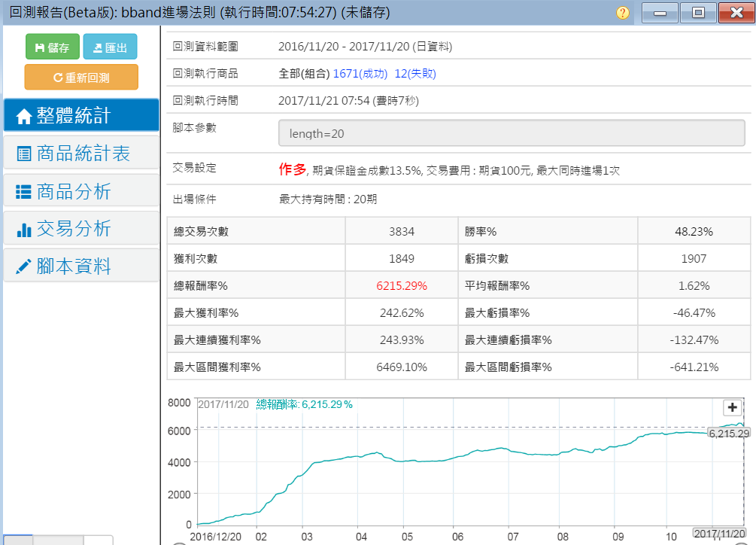Click the blue 匯出 export button
The width and height of the screenshot is (756, 545).
pos(110,47)
